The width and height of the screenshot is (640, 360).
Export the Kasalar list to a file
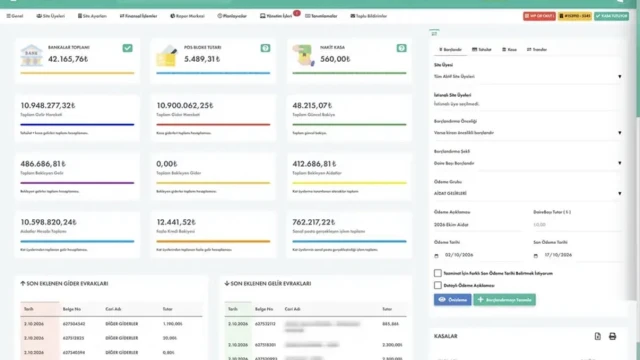tap(597, 336)
